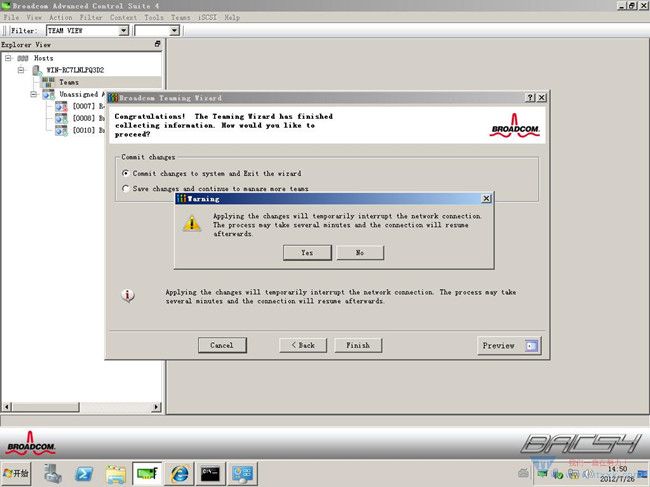The height and width of the screenshot is (487, 650).
Task: Click Explorer View scrollbar right arrow
Action: [x=156, y=407]
